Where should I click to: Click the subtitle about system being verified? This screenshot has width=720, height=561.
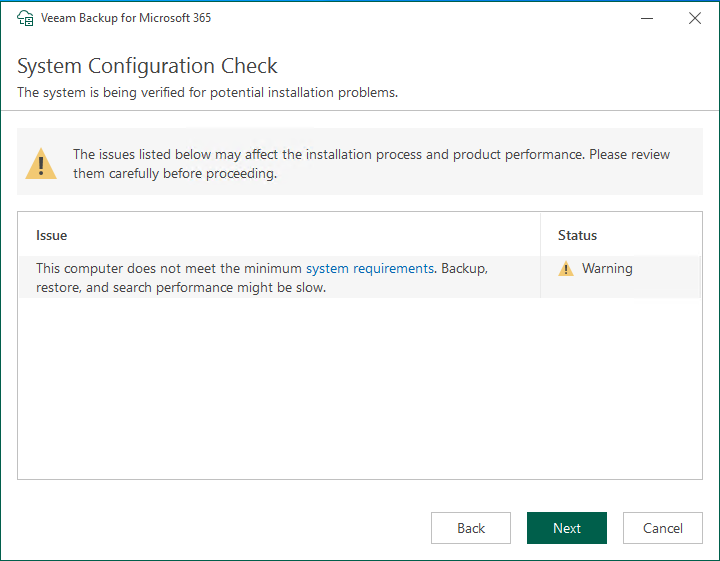click(207, 93)
